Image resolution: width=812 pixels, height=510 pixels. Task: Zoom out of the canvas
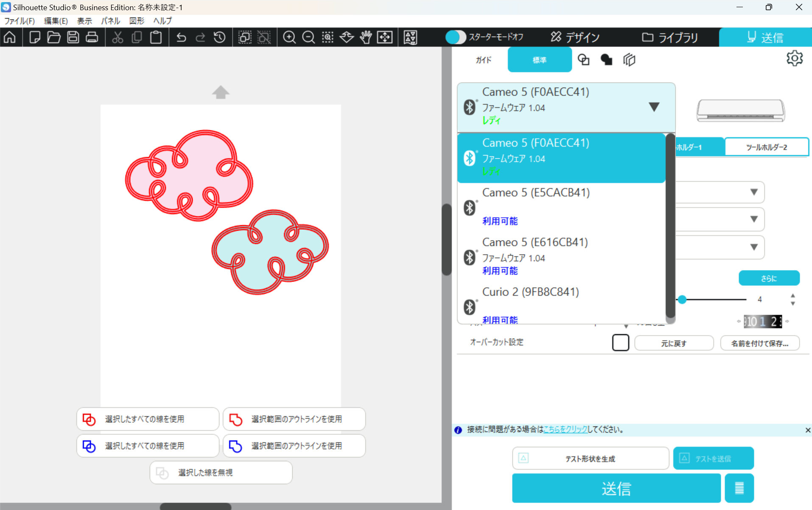(308, 37)
